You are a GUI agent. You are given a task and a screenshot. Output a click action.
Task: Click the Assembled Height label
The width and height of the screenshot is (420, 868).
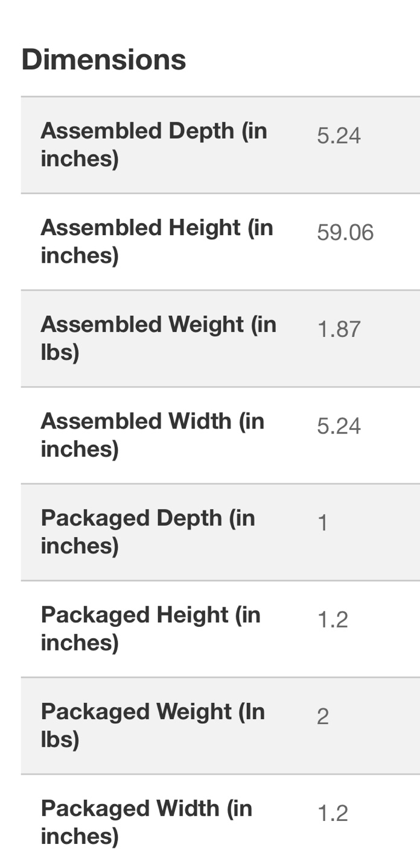click(x=156, y=241)
